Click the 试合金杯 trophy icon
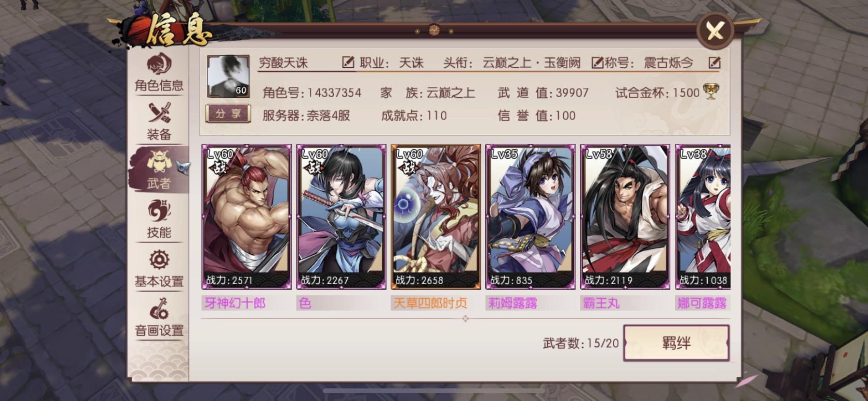The height and width of the screenshot is (401, 868). point(711,92)
